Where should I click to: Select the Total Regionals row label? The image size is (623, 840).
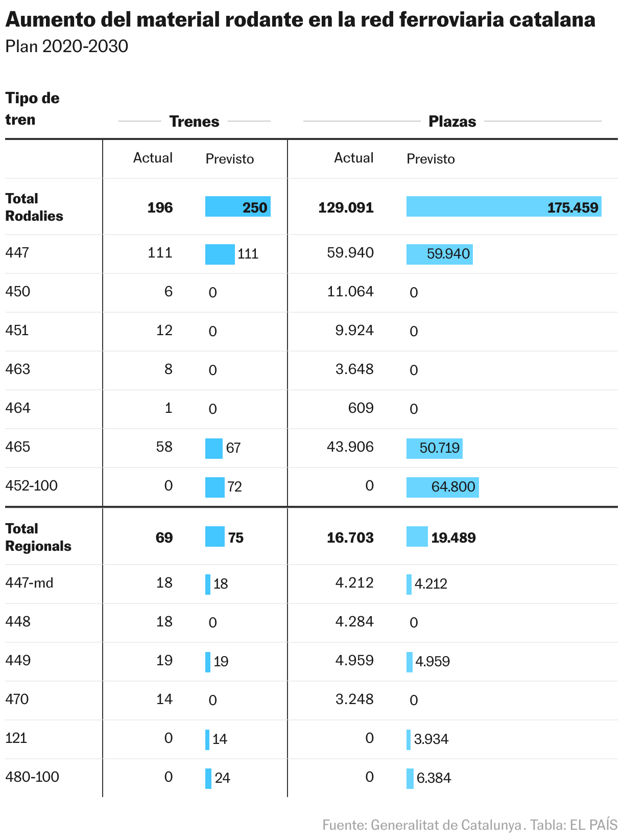click(x=38, y=537)
